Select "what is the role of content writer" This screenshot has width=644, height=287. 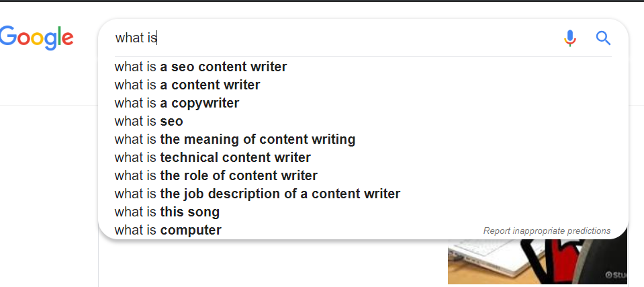click(x=216, y=176)
